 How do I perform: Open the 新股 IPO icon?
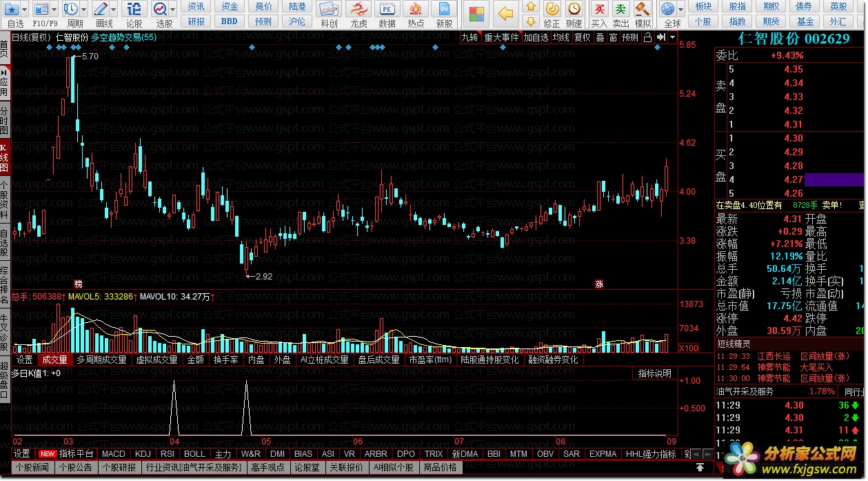tap(445, 10)
